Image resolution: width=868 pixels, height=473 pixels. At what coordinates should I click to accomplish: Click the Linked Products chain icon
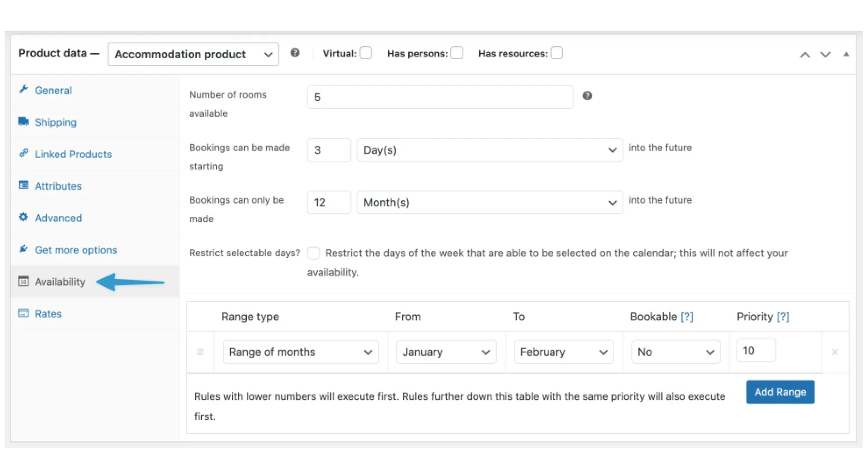point(24,154)
